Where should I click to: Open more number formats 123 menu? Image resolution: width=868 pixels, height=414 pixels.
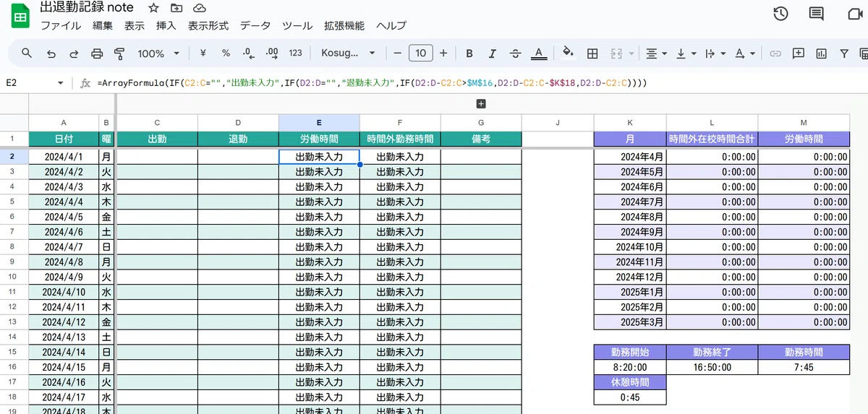point(295,53)
